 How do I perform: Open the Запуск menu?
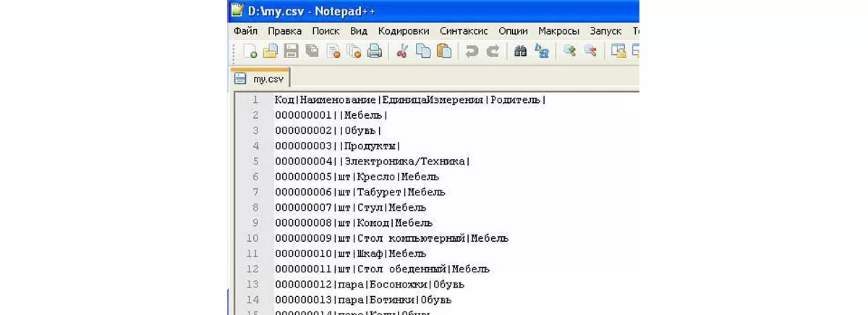click(x=605, y=31)
